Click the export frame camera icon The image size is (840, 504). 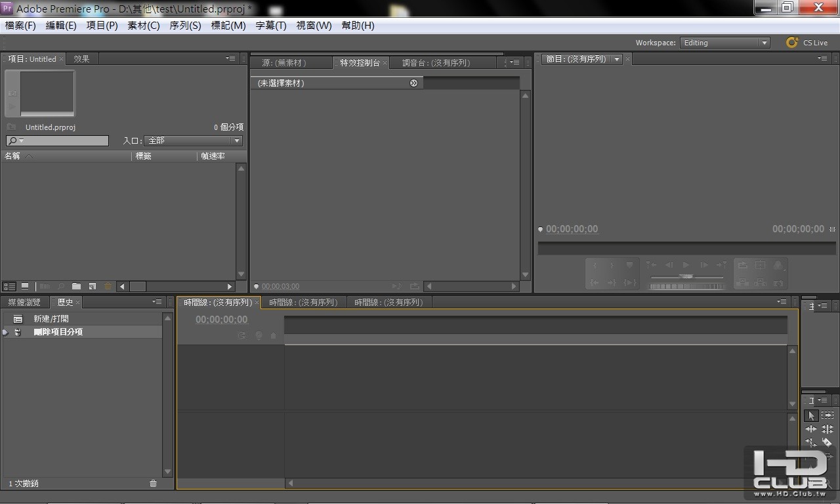point(778,283)
